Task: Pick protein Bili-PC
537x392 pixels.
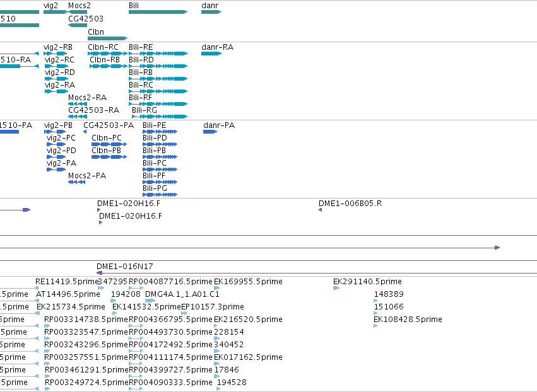Action: click(155, 163)
